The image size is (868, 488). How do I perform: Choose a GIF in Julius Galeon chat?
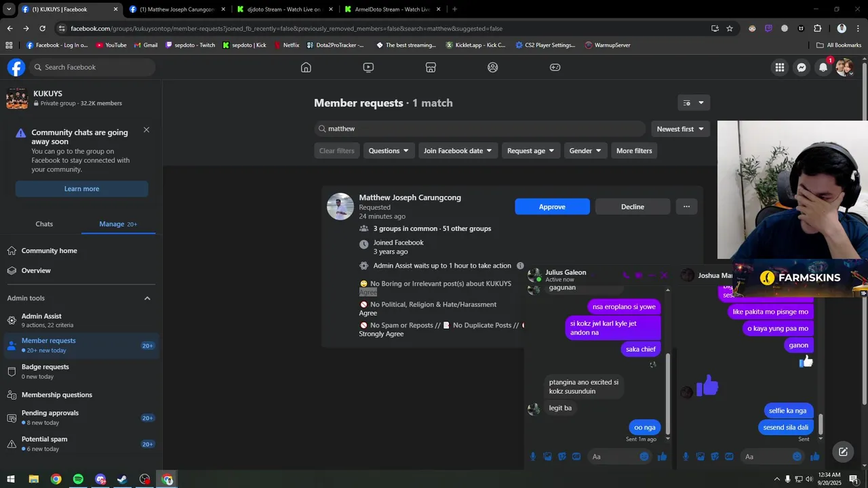(576, 457)
